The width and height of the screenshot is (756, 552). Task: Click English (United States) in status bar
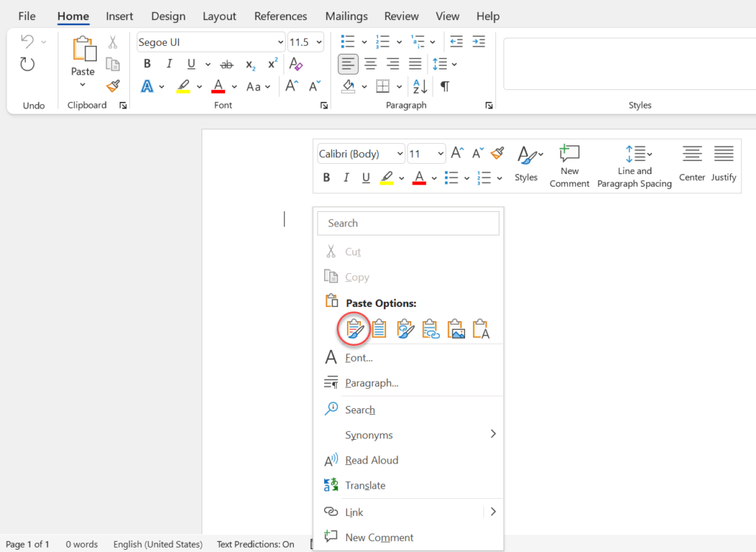[x=158, y=544]
